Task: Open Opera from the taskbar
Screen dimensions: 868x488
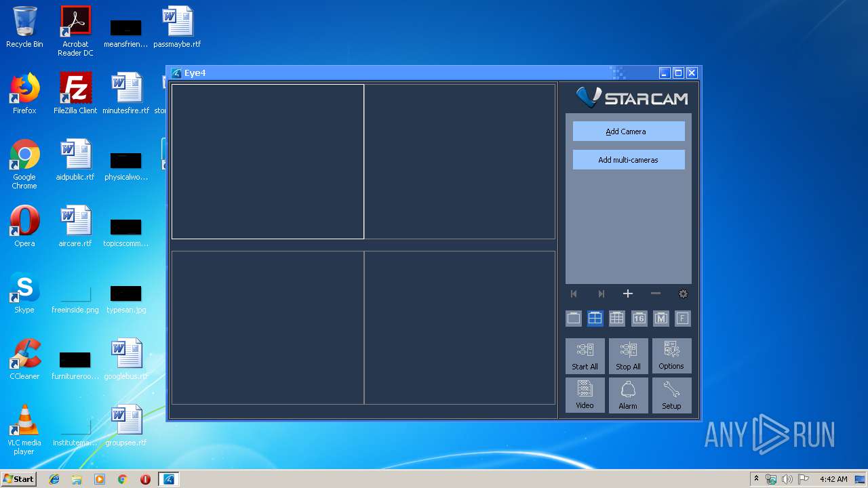Action: tap(145, 479)
